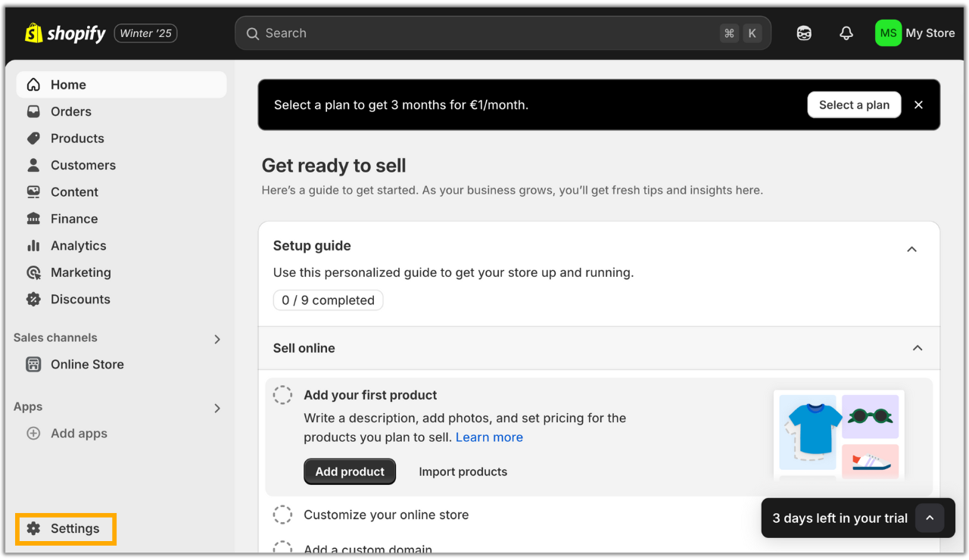Open the Learn more link
Viewport: 969px width, 560px height.
(489, 437)
